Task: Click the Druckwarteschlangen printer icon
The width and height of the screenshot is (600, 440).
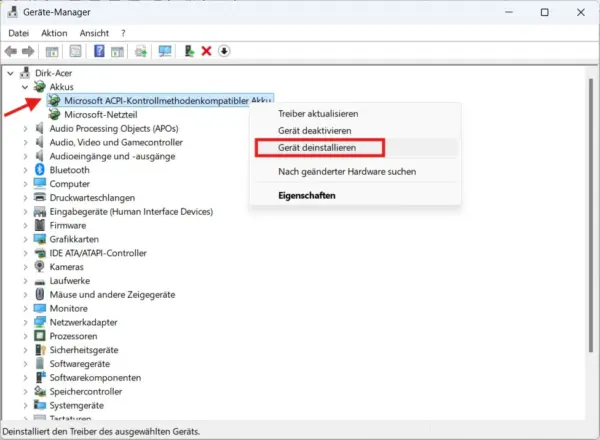Action: 39,197
